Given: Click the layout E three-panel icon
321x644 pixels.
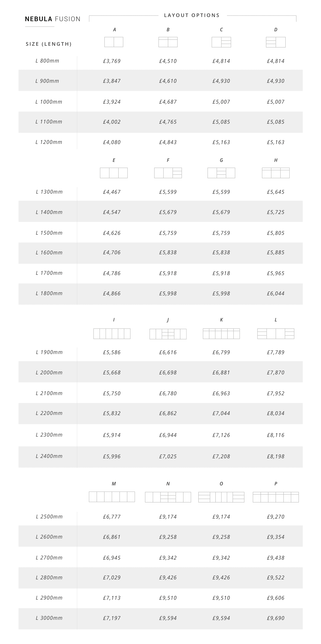Looking at the screenshot, I should 114,173.
